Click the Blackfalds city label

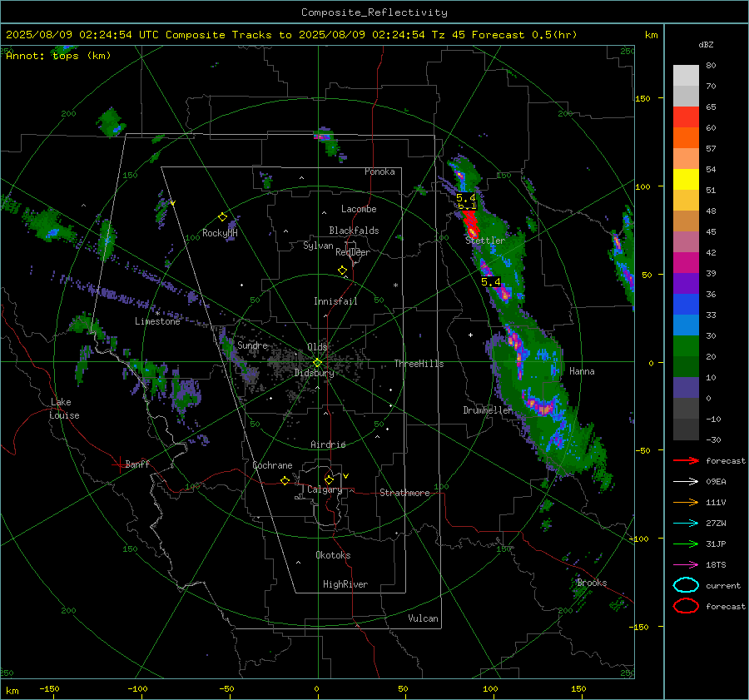click(354, 231)
